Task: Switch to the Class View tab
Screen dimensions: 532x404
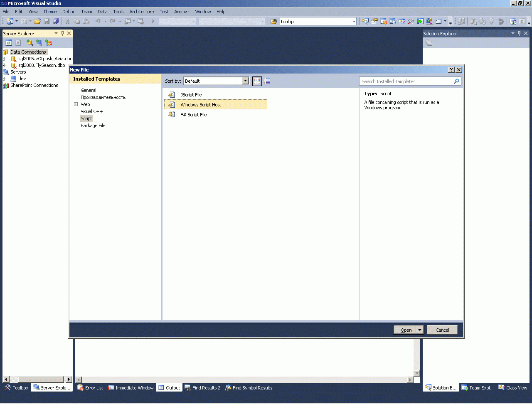Action: click(x=513, y=388)
